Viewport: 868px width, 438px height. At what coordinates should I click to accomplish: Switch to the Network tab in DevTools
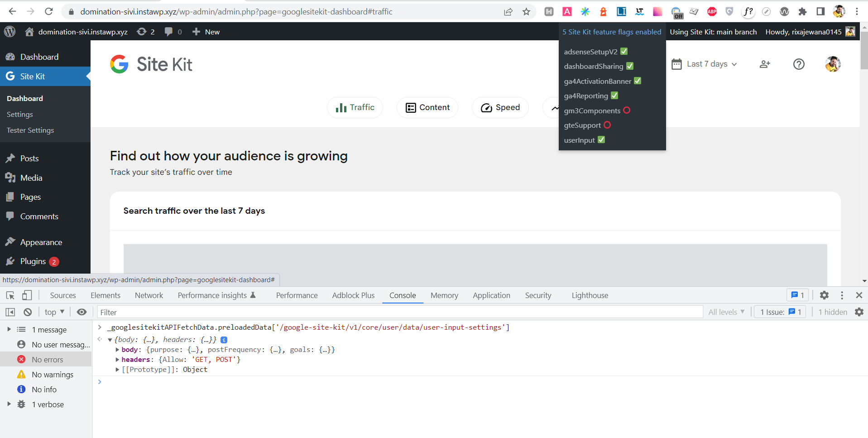click(149, 295)
